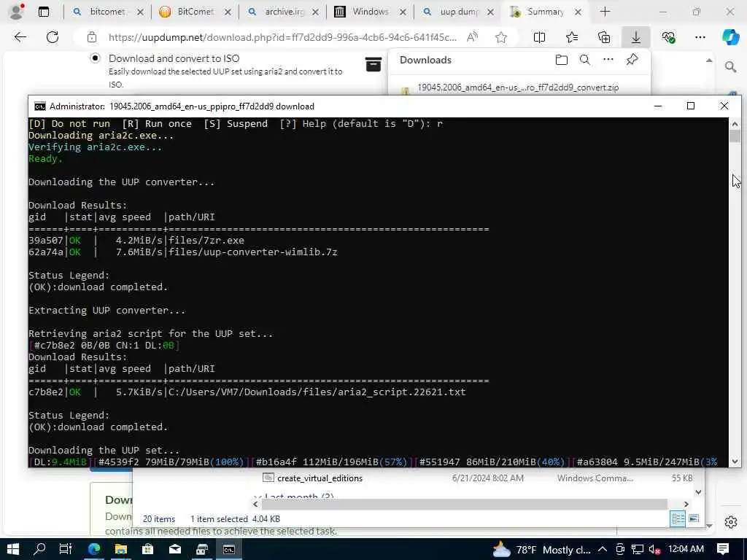Open volume control in system tray
Screen dimensions: 747x560
654,550
